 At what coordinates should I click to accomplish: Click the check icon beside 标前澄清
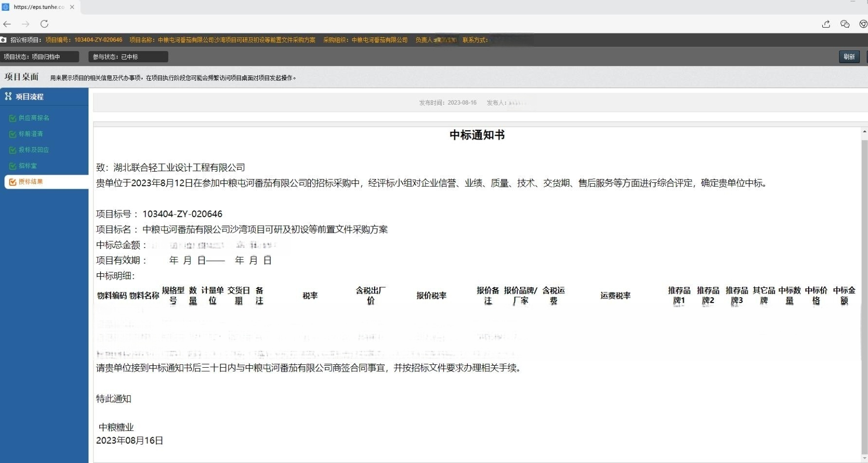tap(13, 134)
